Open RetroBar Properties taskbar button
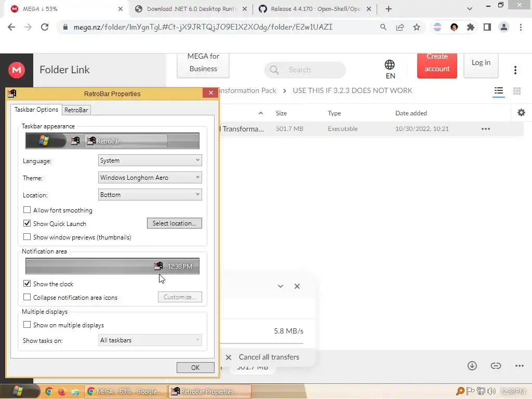532x399 pixels. coord(210,392)
